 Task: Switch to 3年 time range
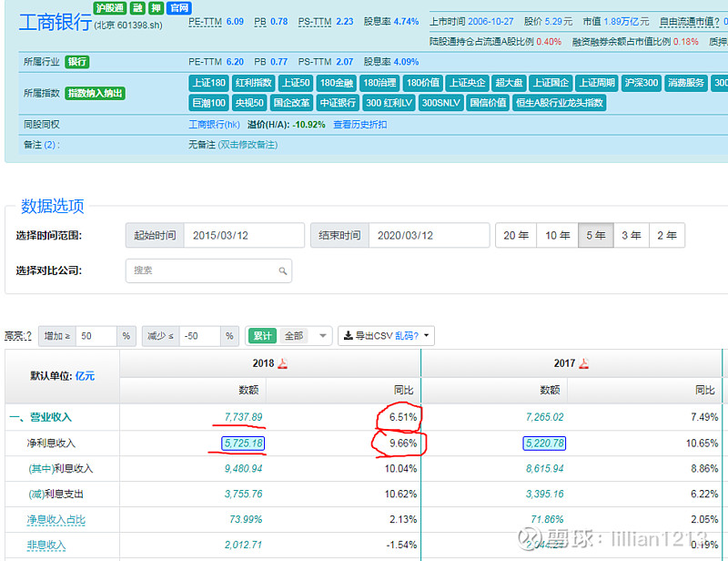coord(631,235)
